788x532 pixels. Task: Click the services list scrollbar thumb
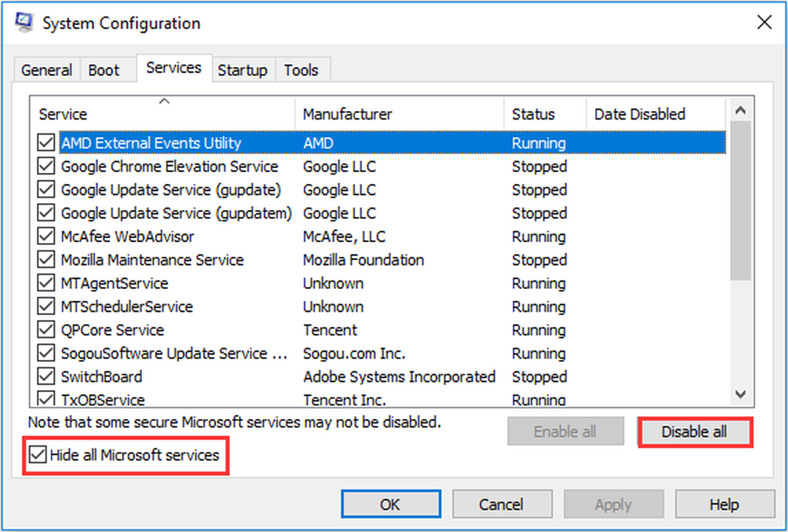741,201
